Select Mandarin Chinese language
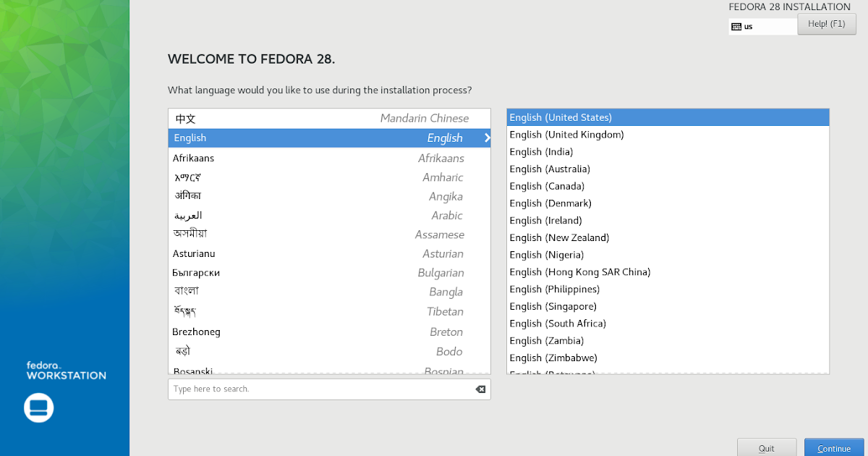Screen dimensions: 868x456 coord(329,119)
